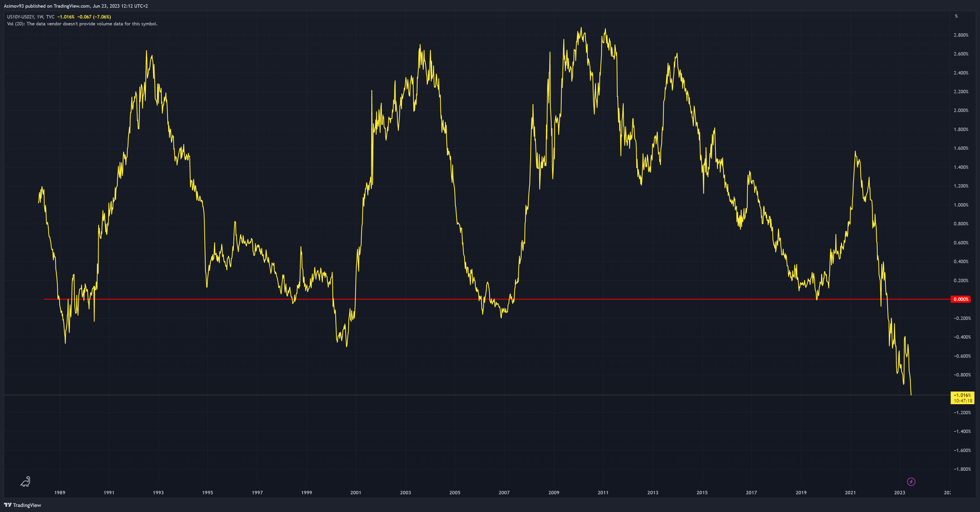Click the -1.200% label on price scale
The image size is (980, 512).
pos(962,413)
